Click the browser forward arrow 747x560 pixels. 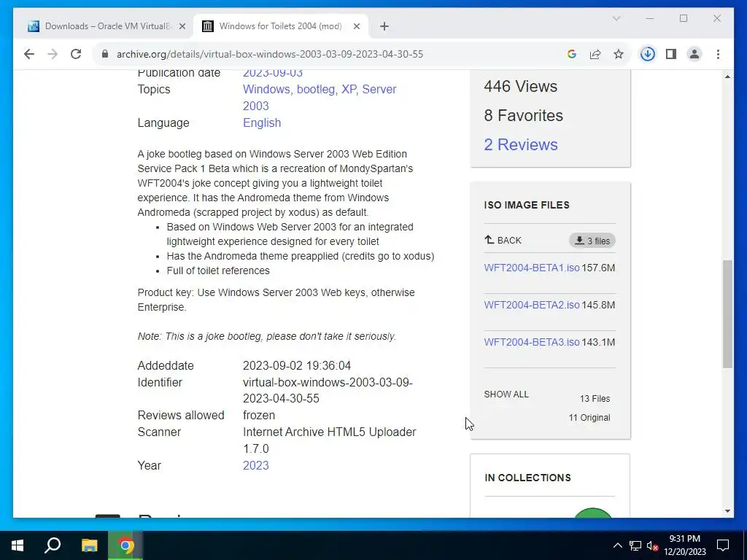tap(53, 54)
